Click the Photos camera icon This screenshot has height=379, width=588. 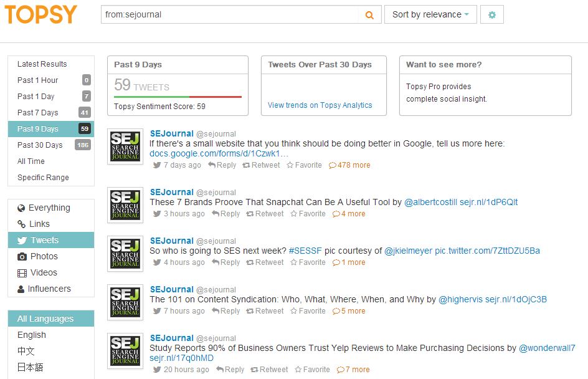click(22, 257)
